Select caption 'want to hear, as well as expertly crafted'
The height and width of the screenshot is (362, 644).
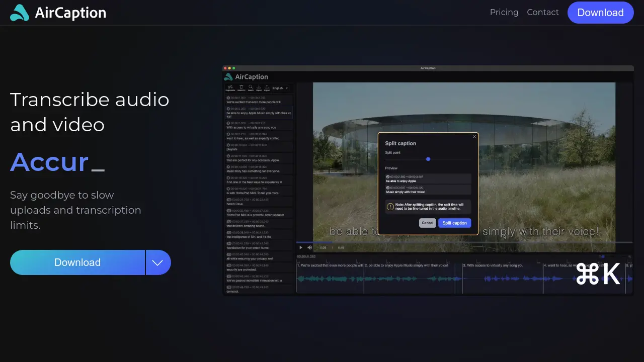pos(259,136)
